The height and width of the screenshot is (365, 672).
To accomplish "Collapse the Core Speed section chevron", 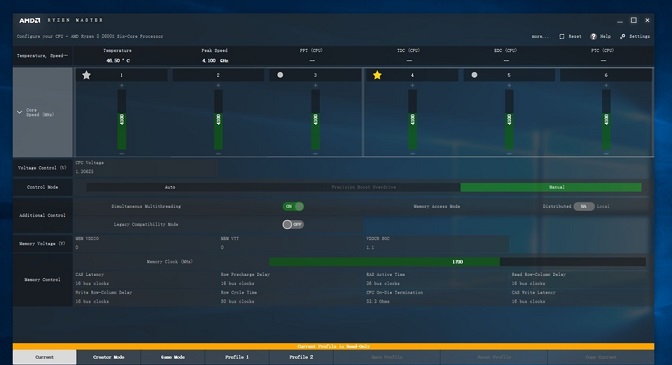I will 20,112.
